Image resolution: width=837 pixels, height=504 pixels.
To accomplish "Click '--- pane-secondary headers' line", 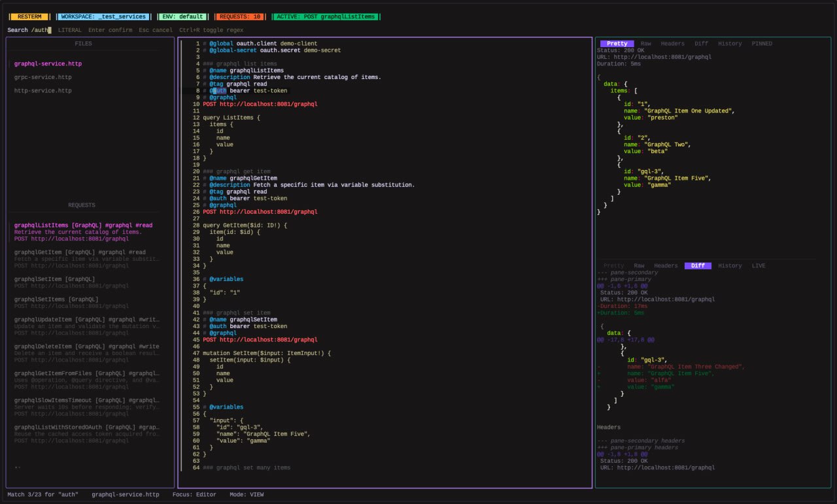I will pos(641,441).
